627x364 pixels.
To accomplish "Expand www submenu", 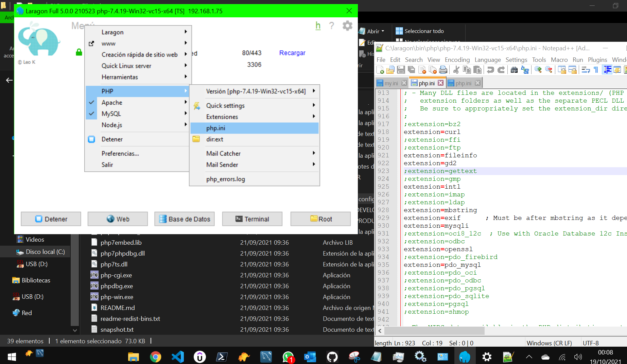I will click(139, 43).
